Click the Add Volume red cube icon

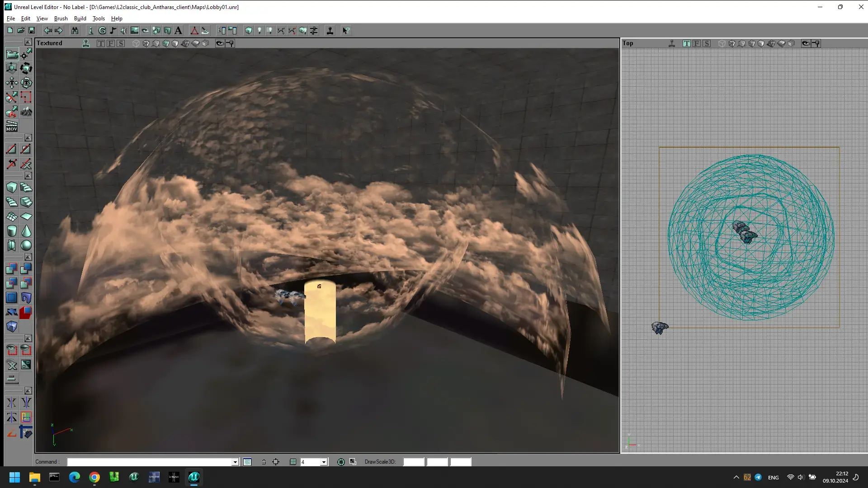(26, 312)
